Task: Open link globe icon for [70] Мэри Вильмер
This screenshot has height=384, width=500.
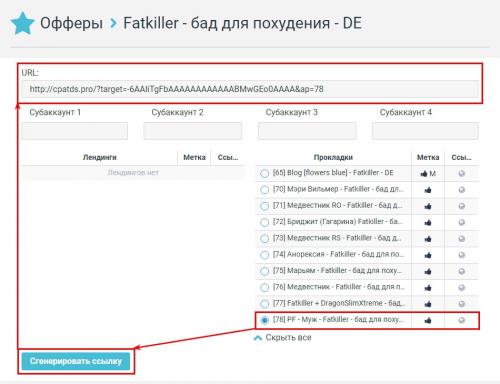Action: 462,190
